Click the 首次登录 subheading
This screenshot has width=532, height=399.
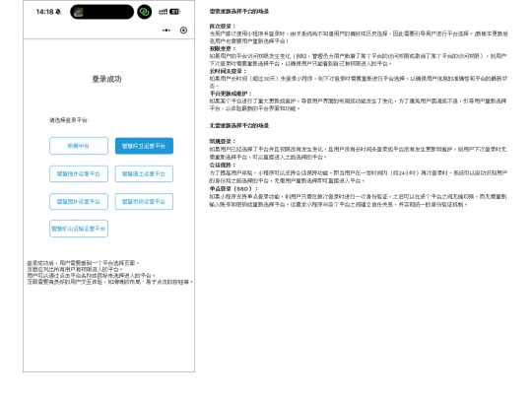tap(223, 27)
